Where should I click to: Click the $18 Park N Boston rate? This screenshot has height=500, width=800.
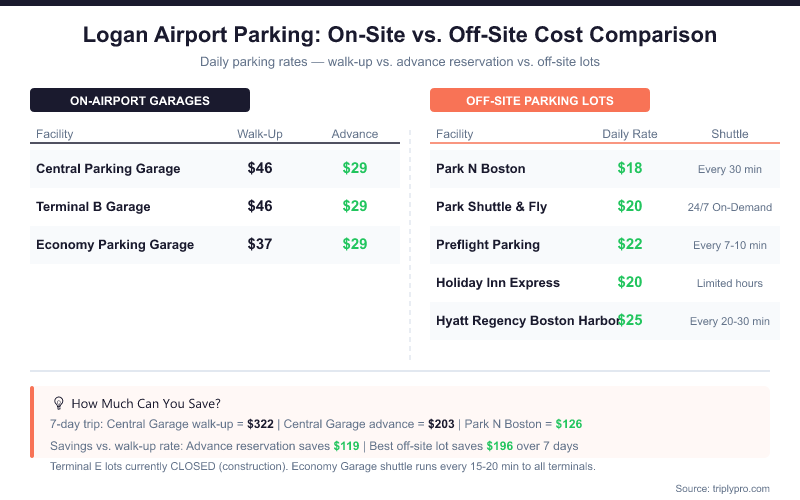click(x=630, y=168)
